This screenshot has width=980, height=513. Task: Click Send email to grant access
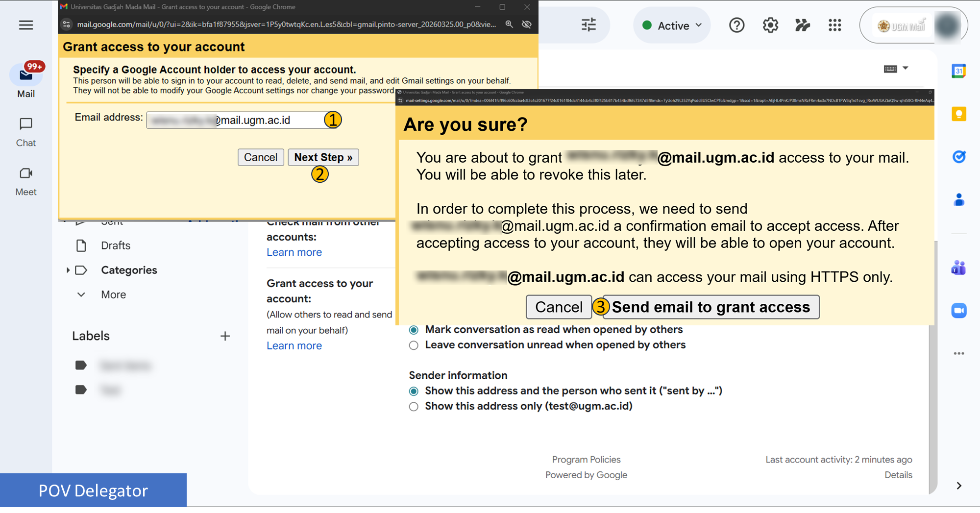tap(710, 307)
